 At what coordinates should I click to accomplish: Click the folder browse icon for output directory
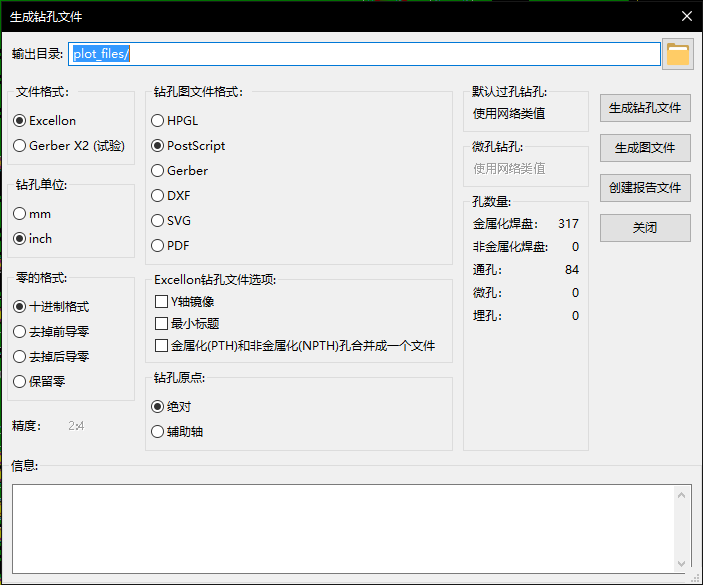point(678,54)
